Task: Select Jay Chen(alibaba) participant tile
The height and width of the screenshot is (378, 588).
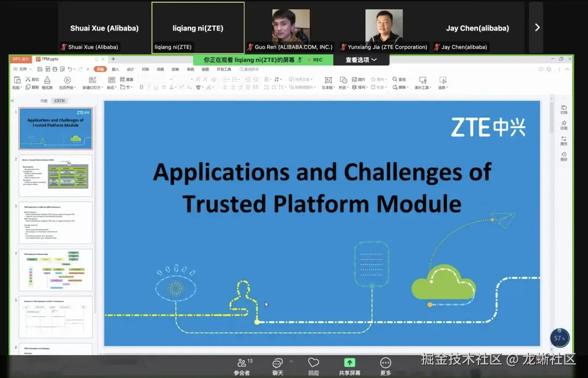Action: click(x=477, y=28)
